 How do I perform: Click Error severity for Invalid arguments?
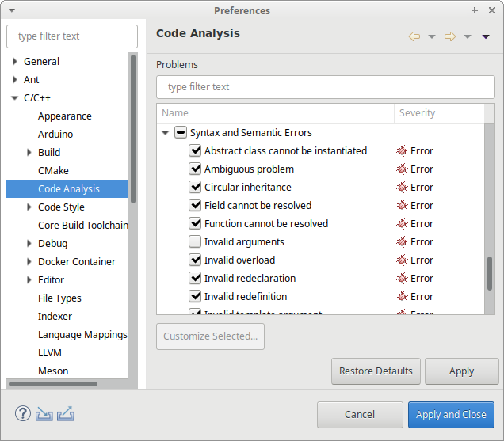tap(414, 241)
